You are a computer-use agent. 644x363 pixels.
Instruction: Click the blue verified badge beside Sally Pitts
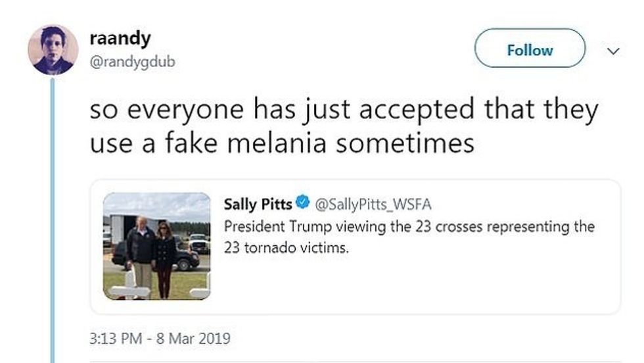302,204
